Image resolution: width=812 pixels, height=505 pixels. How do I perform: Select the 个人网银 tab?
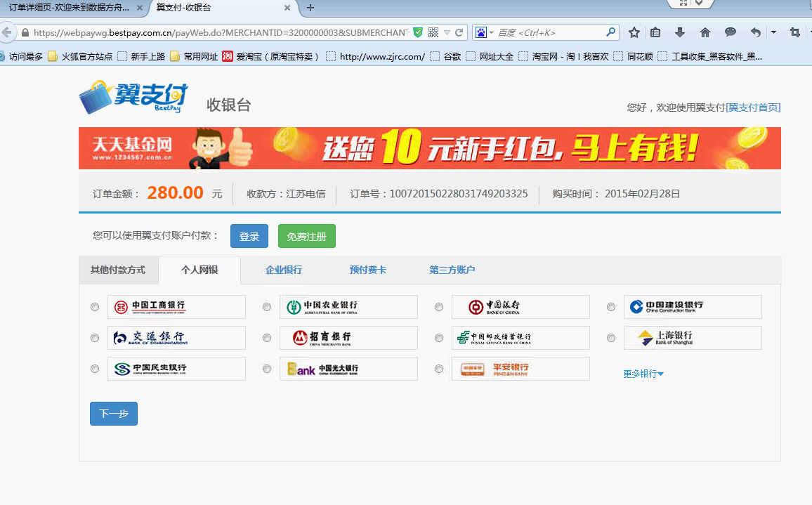pyautogui.click(x=199, y=270)
